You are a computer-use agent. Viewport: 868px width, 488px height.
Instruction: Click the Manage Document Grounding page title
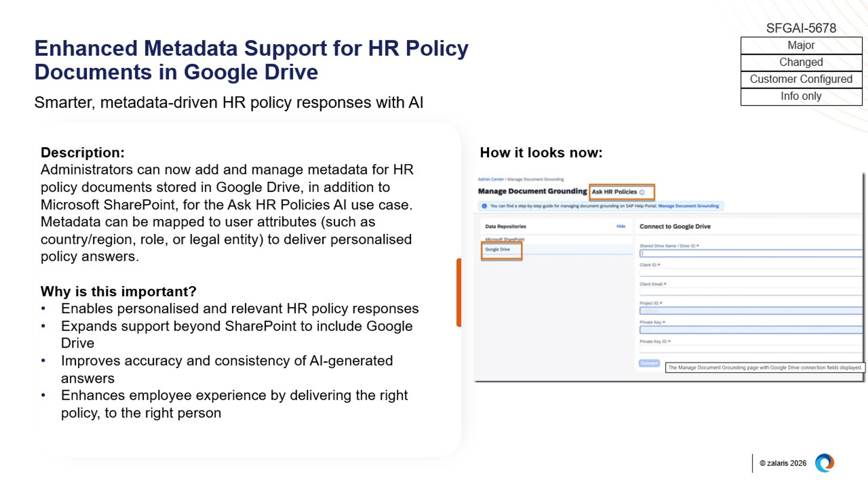point(532,191)
